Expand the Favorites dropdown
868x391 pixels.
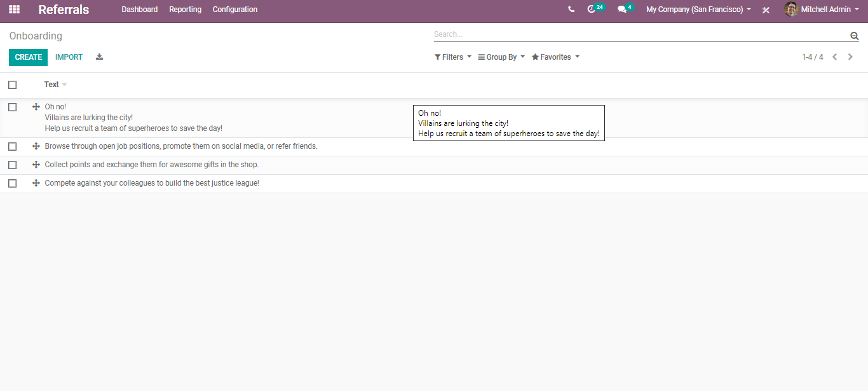pyautogui.click(x=555, y=57)
